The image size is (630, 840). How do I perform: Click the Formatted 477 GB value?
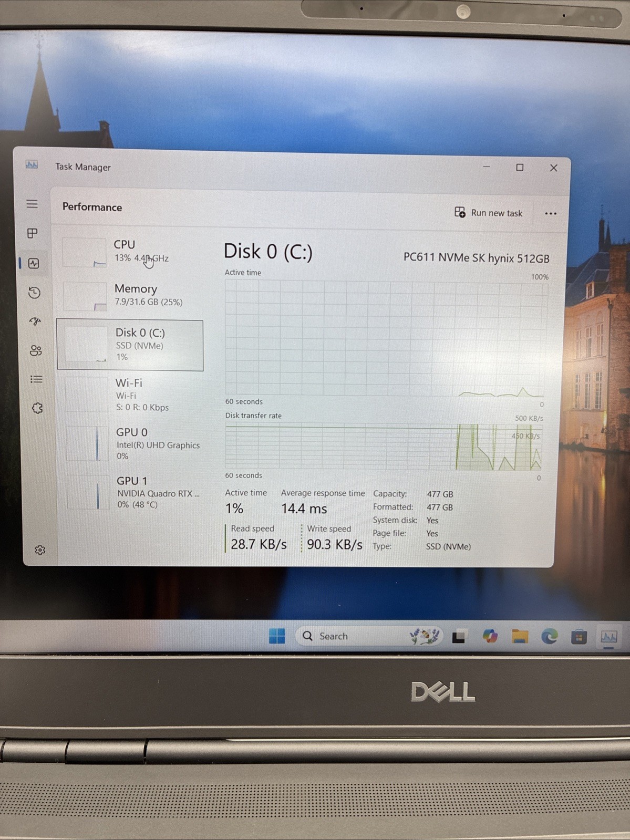coord(440,507)
